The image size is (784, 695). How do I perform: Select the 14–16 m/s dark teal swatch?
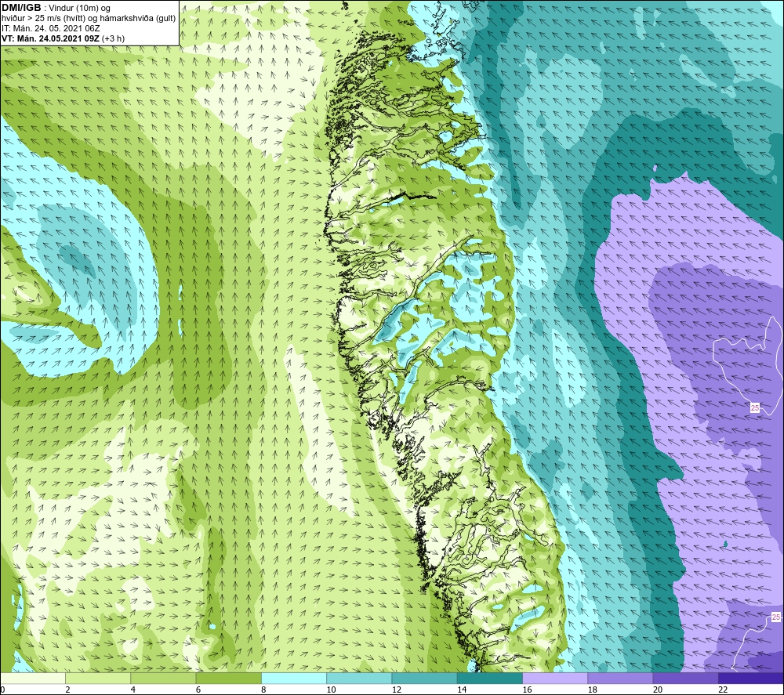(x=490, y=678)
